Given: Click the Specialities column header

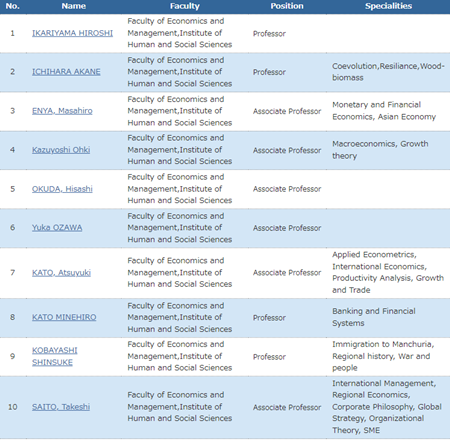Looking at the screenshot, I should 388,6.
